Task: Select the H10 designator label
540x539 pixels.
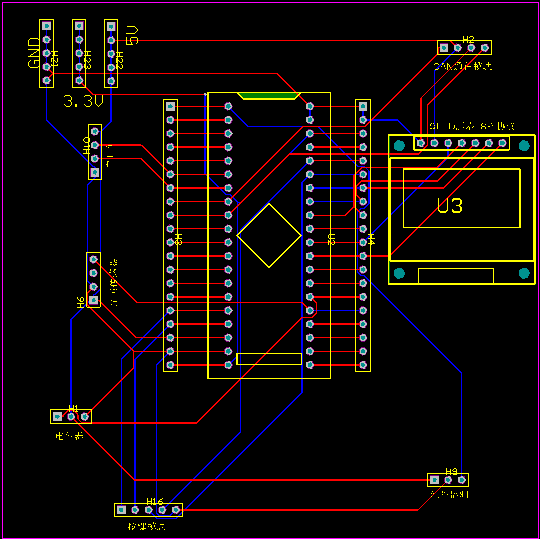Action: (86, 146)
